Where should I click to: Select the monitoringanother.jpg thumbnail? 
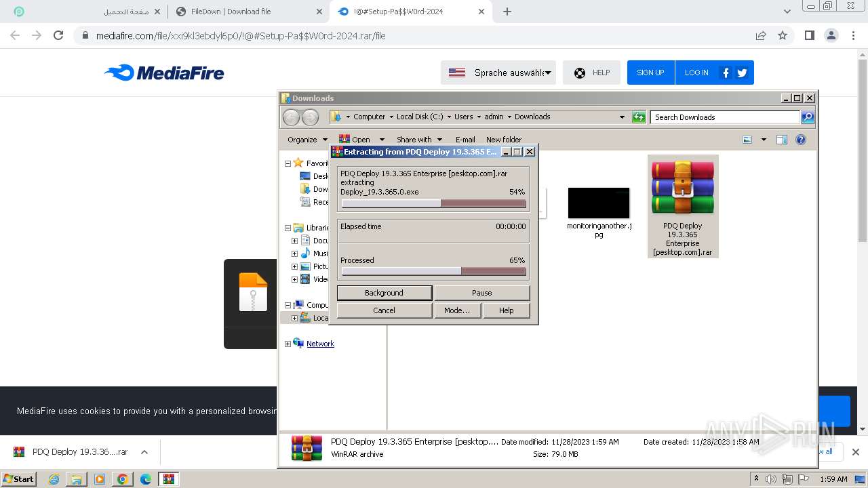pyautogui.click(x=599, y=203)
